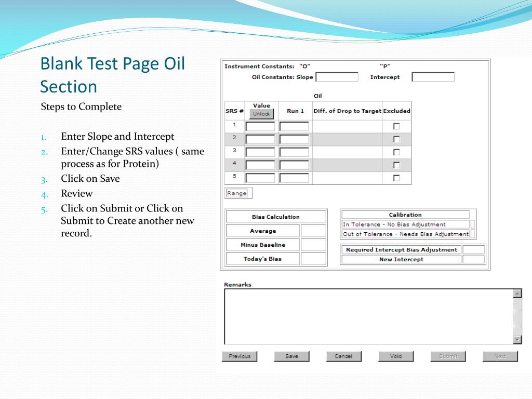This screenshot has width=532, height=399.
Task: Click the 'Instrument Constants:' label
Action: (x=259, y=66)
